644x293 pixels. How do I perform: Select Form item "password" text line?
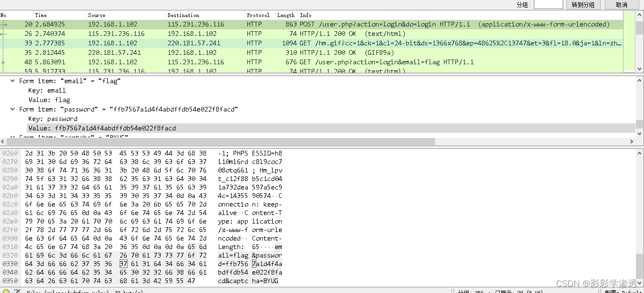128,109
